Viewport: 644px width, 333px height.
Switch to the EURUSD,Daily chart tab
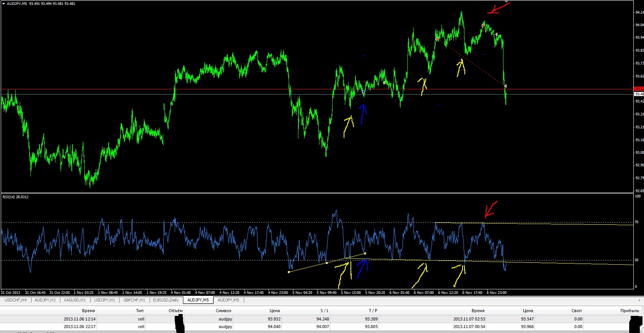(x=166, y=300)
